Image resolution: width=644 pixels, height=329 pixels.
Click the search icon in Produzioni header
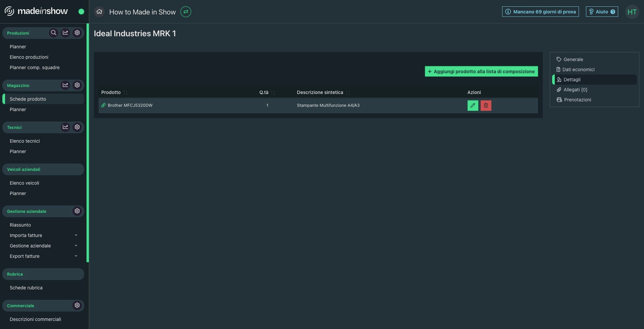53,33
